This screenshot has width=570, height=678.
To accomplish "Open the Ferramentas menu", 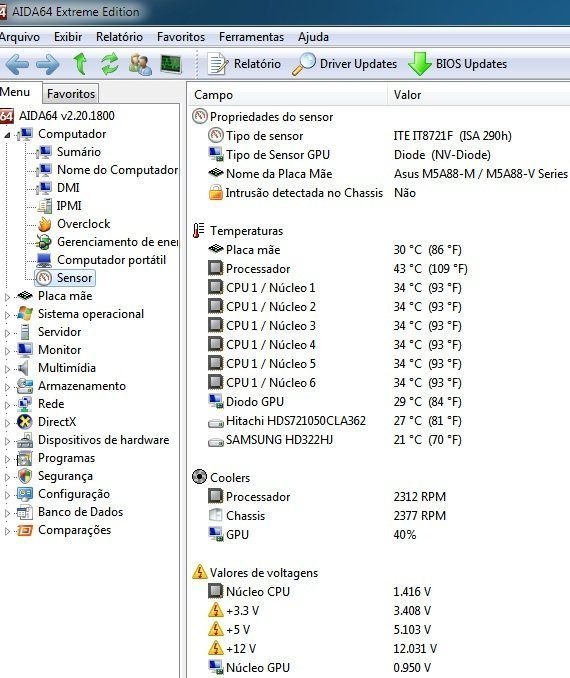I will [251, 37].
